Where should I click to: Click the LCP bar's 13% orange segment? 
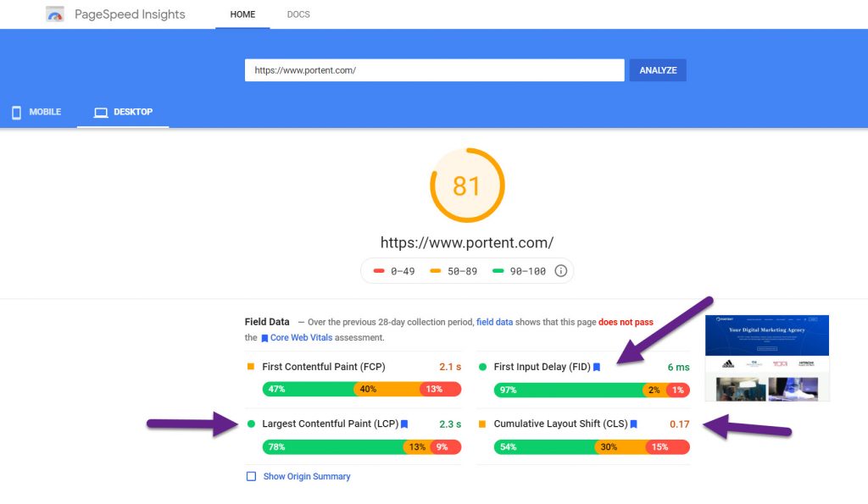417,447
